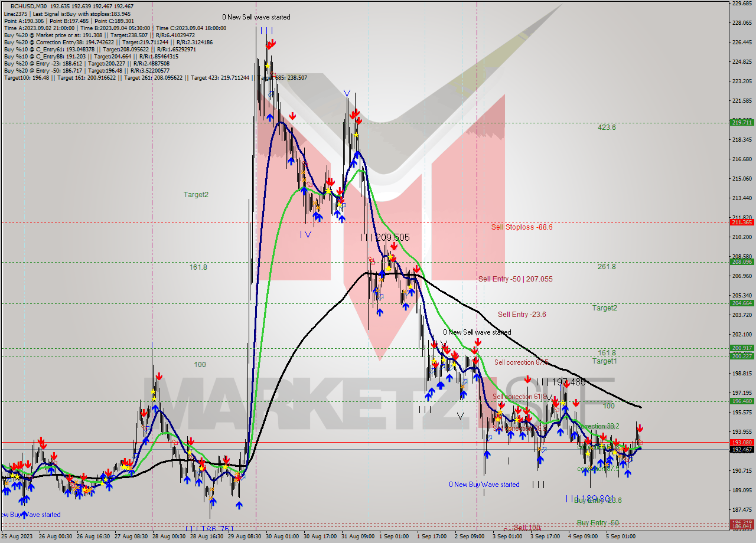Click the 'Sell Entry -23.6' label
The height and width of the screenshot is (543, 756).
(522, 315)
